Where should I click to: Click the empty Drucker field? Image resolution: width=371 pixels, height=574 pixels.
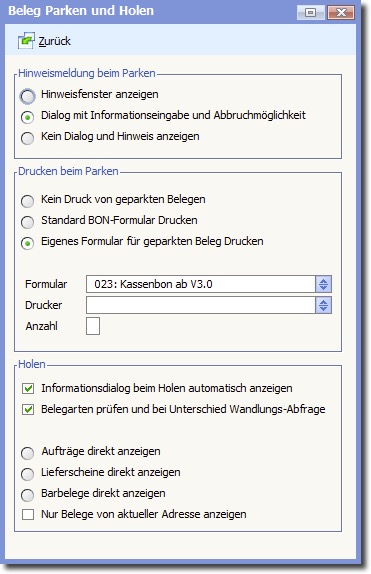pyautogui.click(x=201, y=305)
